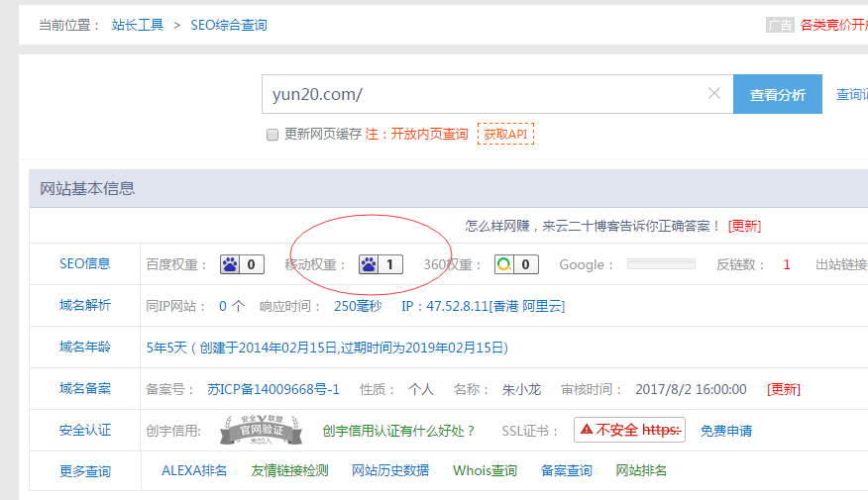
Task: Click the red backlink count 1
Action: coord(787,265)
